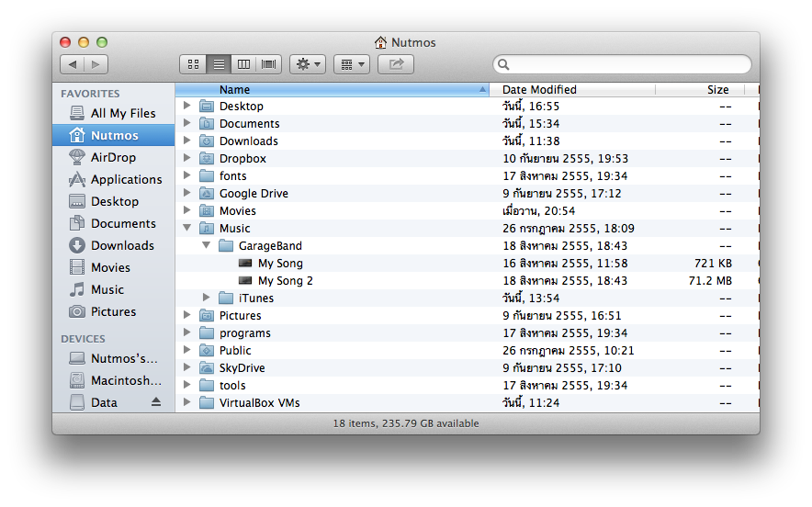Select list view button in toolbar
Viewport: 812px width, 507px height.
pyautogui.click(x=219, y=64)
